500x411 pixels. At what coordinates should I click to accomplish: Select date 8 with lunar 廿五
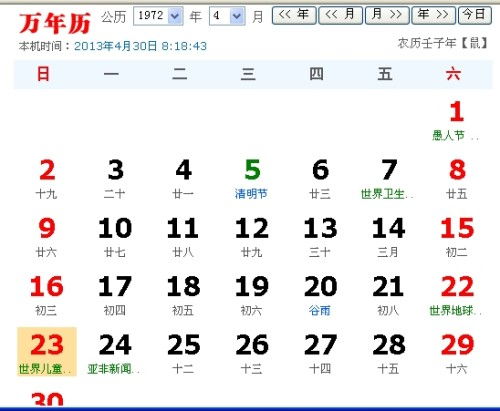[x=457, y=180]
